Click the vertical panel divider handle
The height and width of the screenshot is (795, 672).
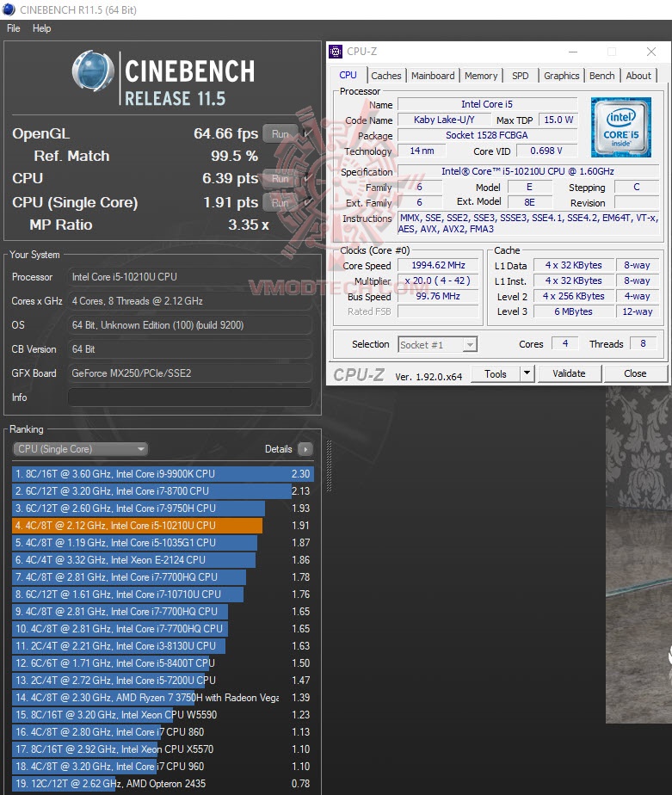point(330,466)
